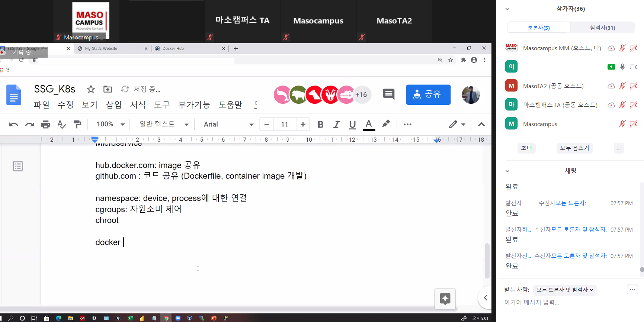Screen dimensions: 644x322
Task: Click the highlight color pen icon
Action: coord(386,124)
